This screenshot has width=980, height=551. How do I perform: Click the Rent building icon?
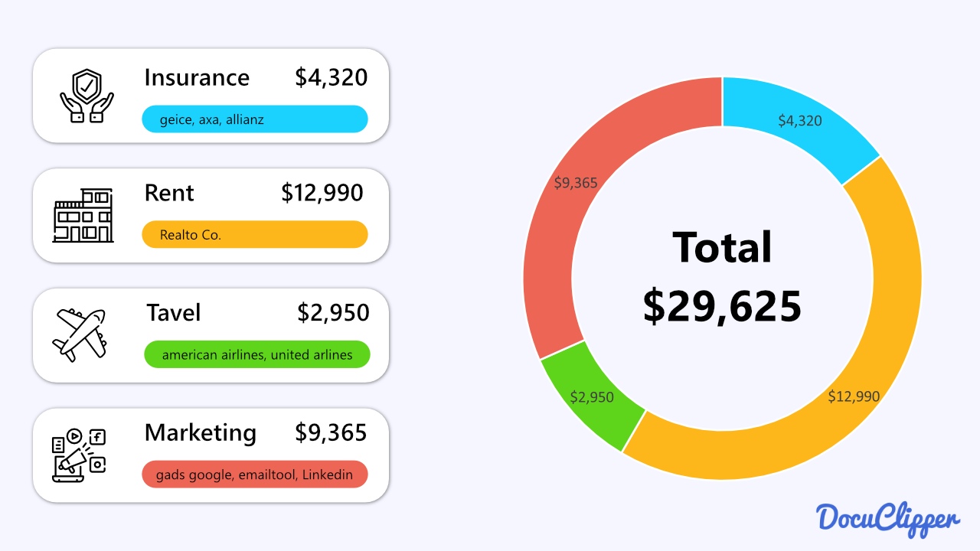(x=83, y=215)
